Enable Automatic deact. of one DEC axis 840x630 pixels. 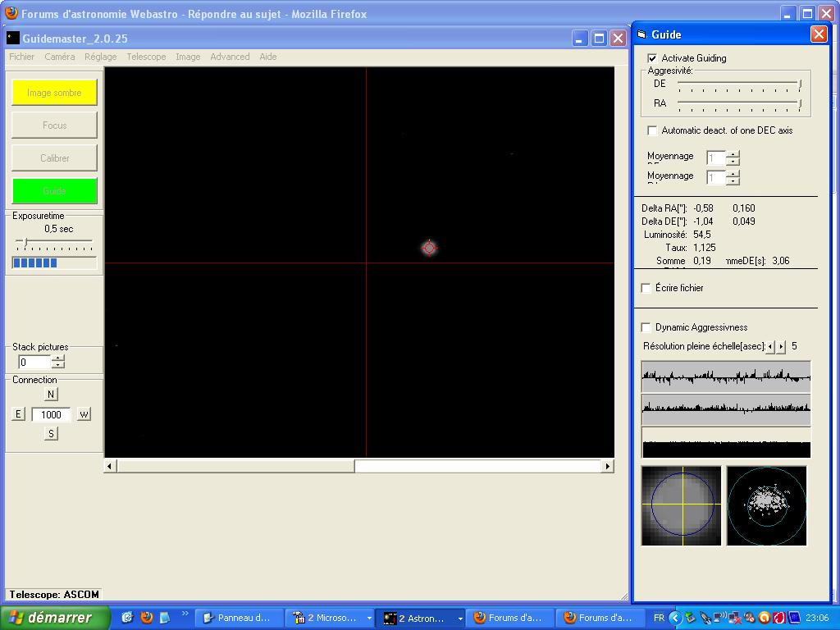coord(652,130)
